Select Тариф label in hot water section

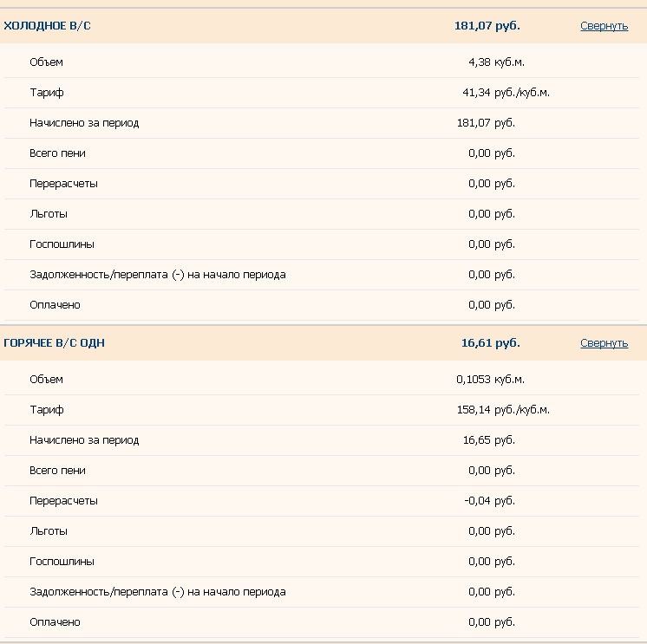47,410
